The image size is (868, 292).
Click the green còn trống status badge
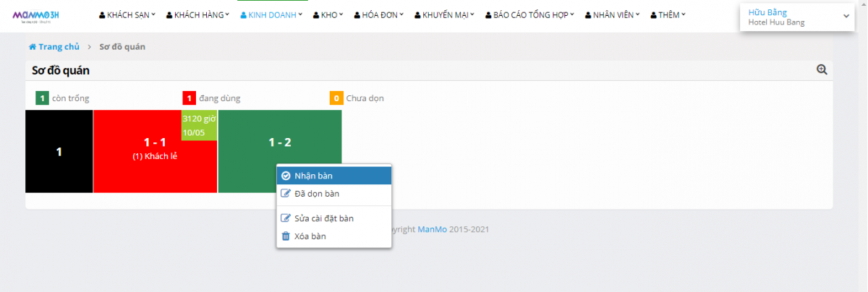coord(42,98)
